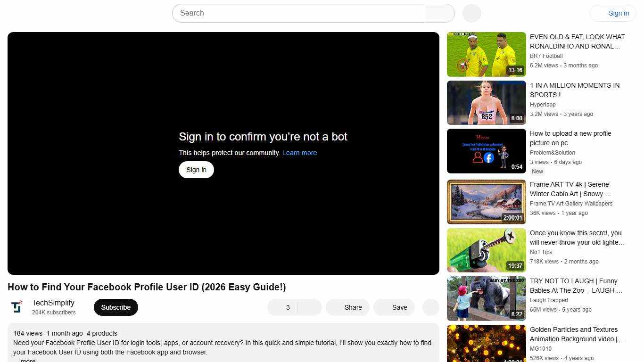Open "How to upload a new profile picture on pc"

(x=486, y=151)
